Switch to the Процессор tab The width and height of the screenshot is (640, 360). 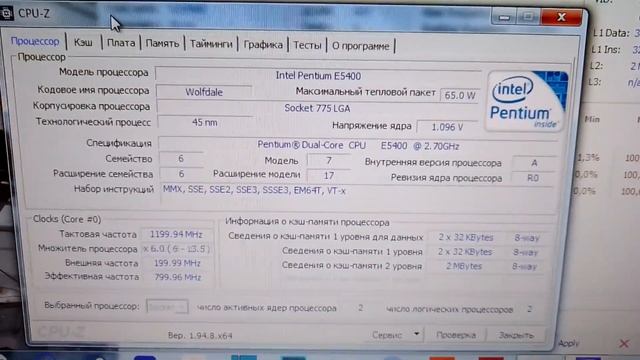tap(35, 41)
